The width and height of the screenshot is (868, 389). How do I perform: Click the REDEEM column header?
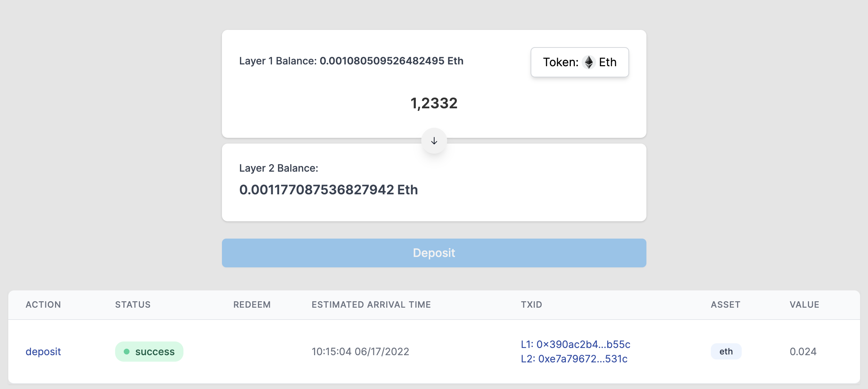(x=252, y=304)
